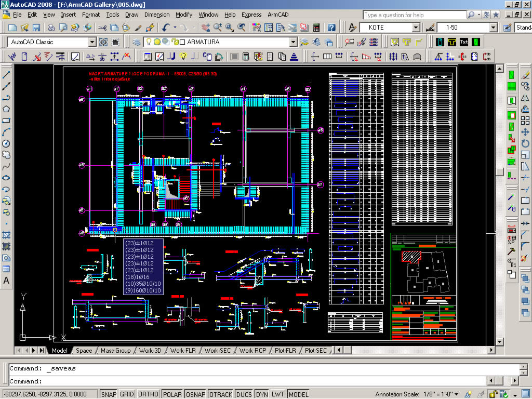Toggle OSNAP object snap button
The width and height of the screenshot is (532, 399).
[x=195, y=394]
